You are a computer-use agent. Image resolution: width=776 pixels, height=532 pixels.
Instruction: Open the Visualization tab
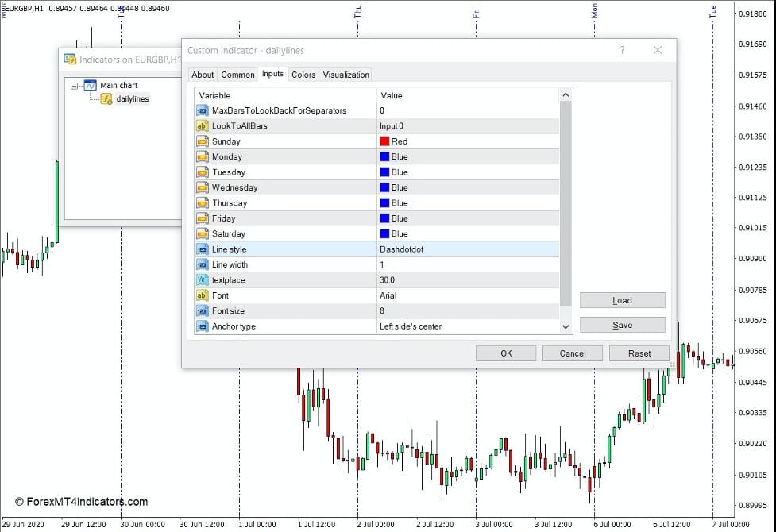click(346, 74)
